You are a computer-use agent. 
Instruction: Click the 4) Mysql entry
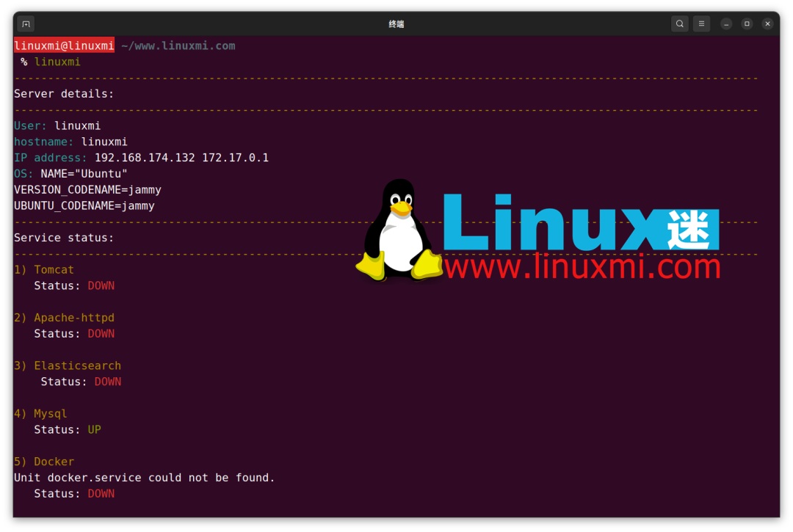tap(40, 414)
